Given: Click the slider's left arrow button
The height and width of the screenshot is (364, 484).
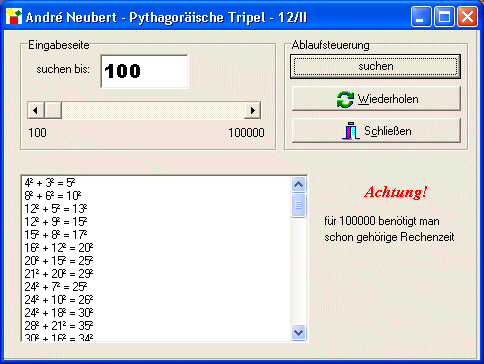Looking at the screenshot, I should (36, 110).
